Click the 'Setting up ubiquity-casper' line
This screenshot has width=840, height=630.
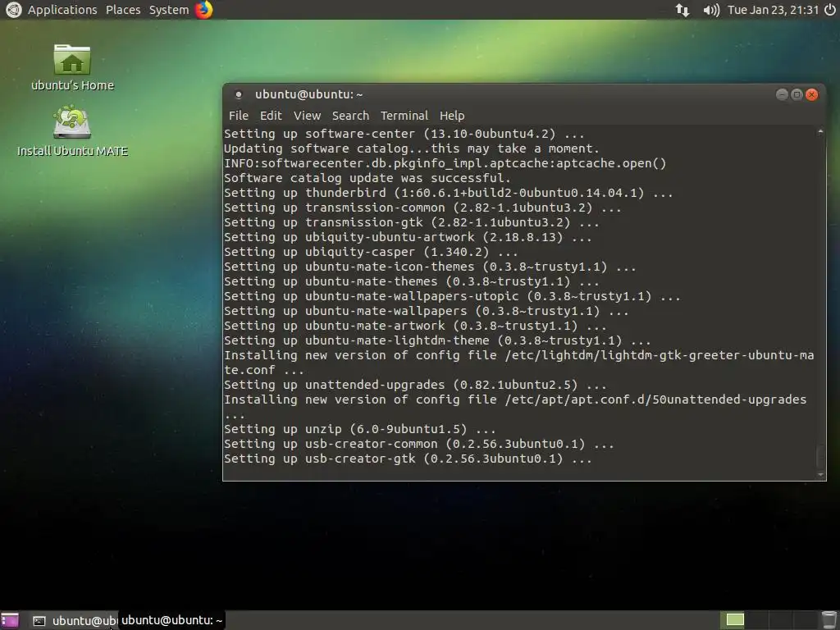coord(371,252)
